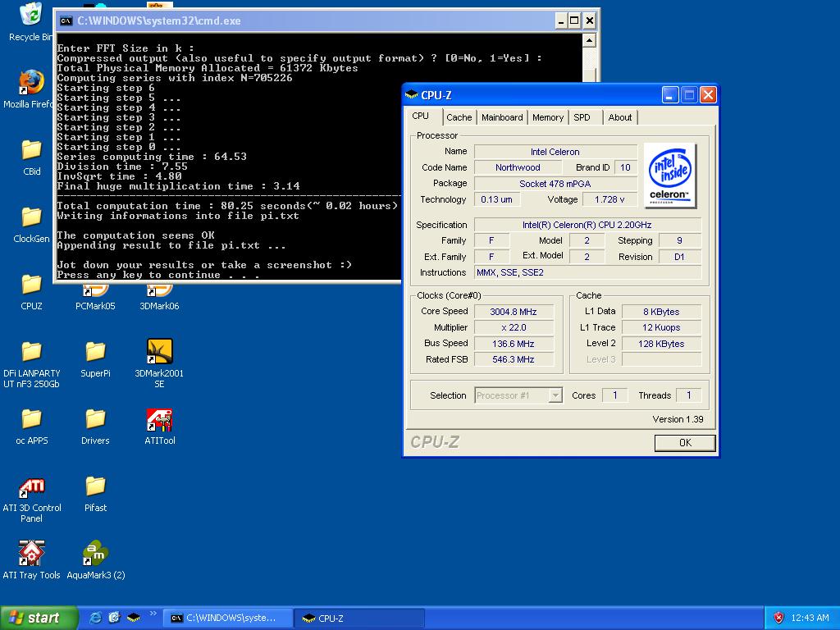The image size is (840, 630).
Task: Click the L1 Trace 12 Kuops value
Action: click(662, 327)
